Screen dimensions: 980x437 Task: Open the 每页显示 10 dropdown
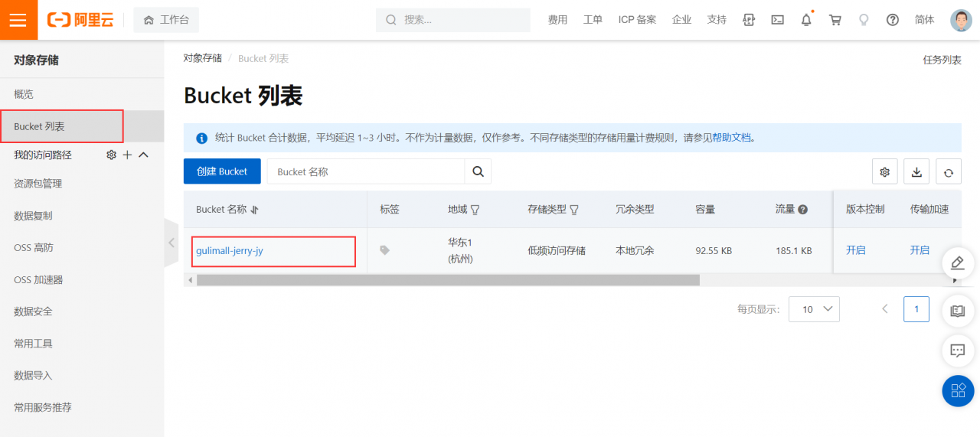coord(814,309)
